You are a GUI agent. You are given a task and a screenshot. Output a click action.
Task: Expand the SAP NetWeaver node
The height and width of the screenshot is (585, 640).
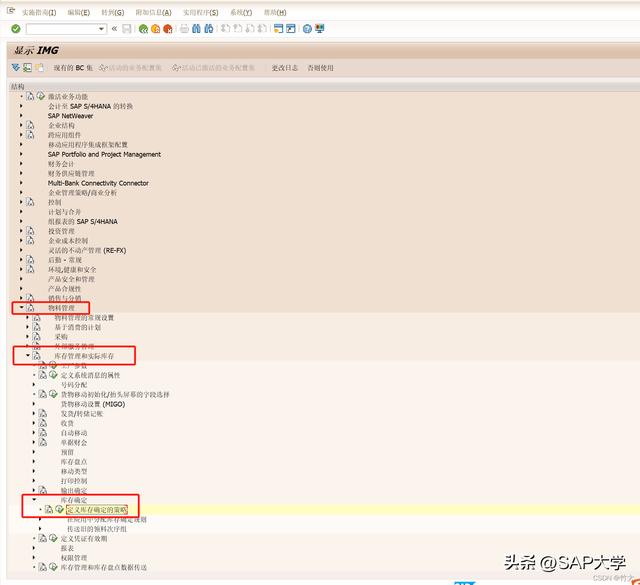point(21,116)
